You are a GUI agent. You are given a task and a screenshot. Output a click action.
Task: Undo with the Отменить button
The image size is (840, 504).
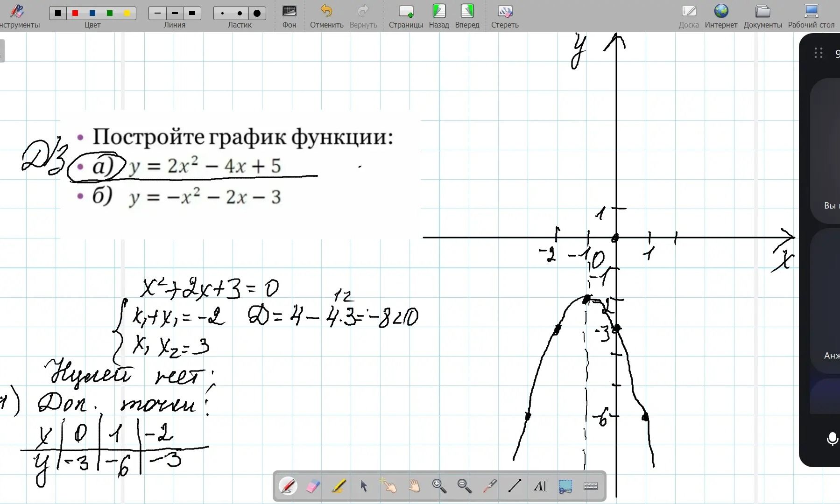pyautogui.click(x=326, y=16)
